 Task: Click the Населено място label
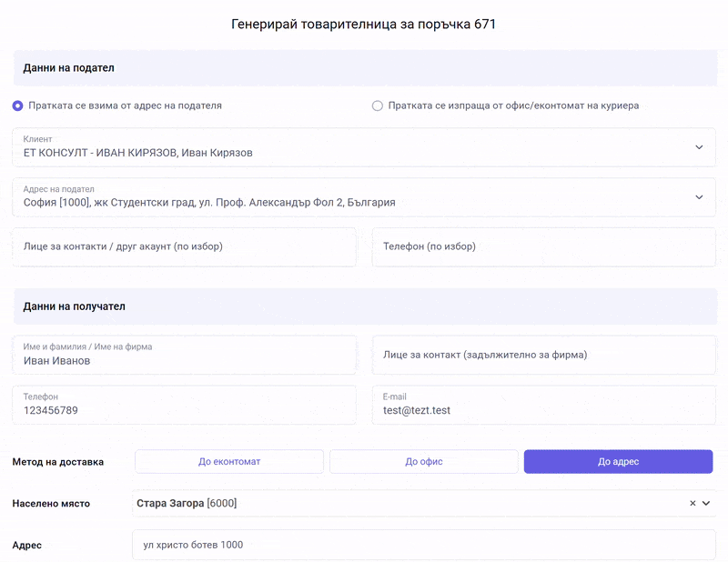[51, 504]
